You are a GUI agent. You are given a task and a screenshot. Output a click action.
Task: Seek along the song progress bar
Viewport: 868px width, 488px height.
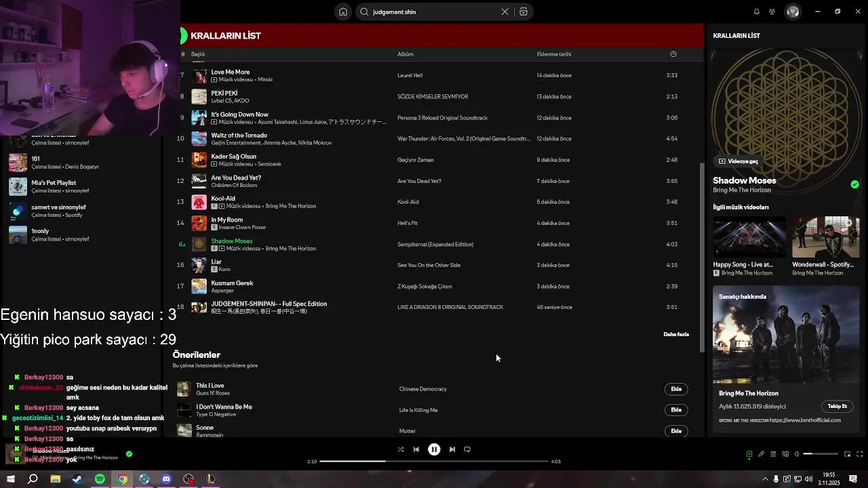433,462
